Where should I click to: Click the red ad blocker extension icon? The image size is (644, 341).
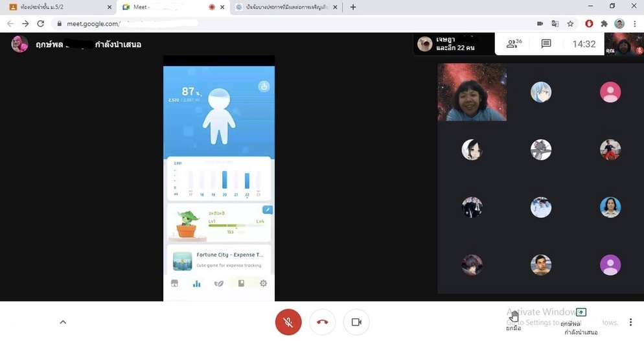click(x=589, y=24)
